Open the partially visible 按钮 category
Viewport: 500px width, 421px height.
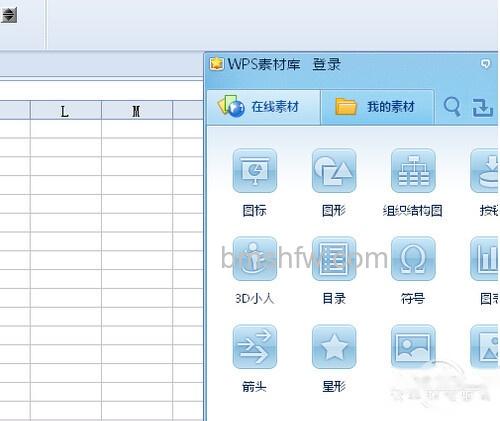[484, 171]
